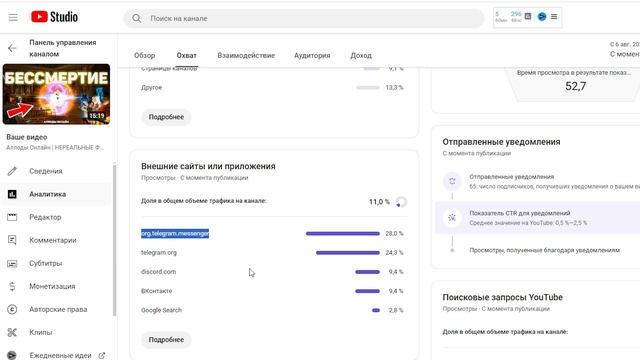Image resolution: width=640 pixels, height=360 pixels.
Task: Click the discord.com traffic source
Action: (x=158, y=272)
